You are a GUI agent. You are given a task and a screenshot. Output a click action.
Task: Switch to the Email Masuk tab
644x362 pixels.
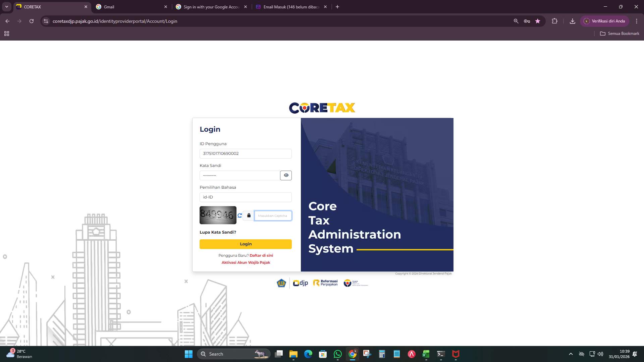coord(288,7)
